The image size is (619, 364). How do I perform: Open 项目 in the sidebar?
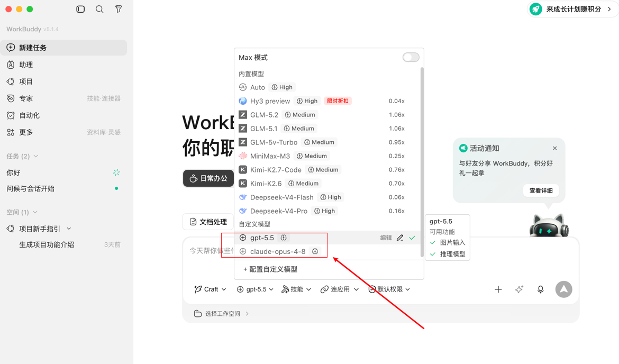click(63, 81)
